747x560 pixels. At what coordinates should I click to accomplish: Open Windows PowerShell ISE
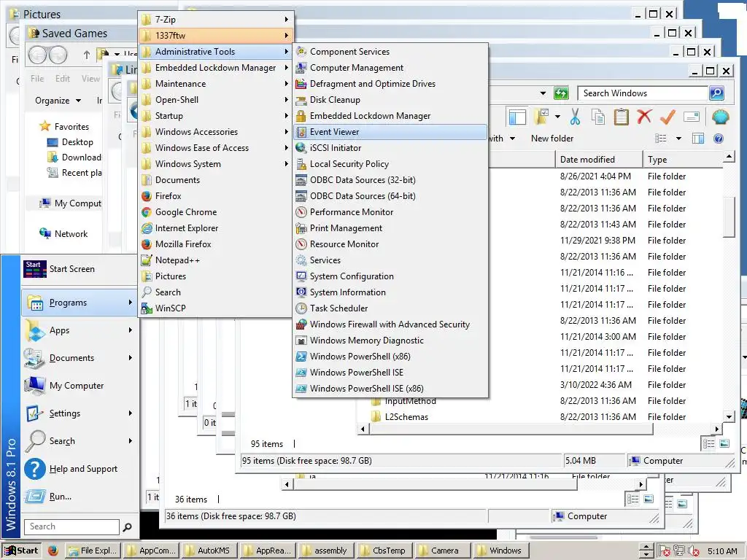390,373
